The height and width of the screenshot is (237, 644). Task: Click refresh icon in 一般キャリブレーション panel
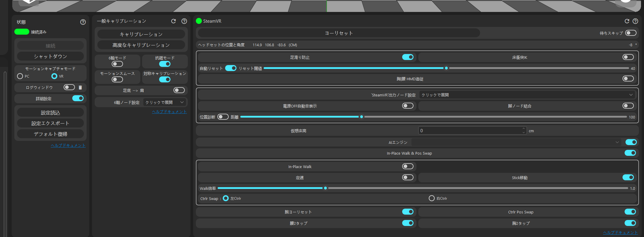tap(173, 21)
